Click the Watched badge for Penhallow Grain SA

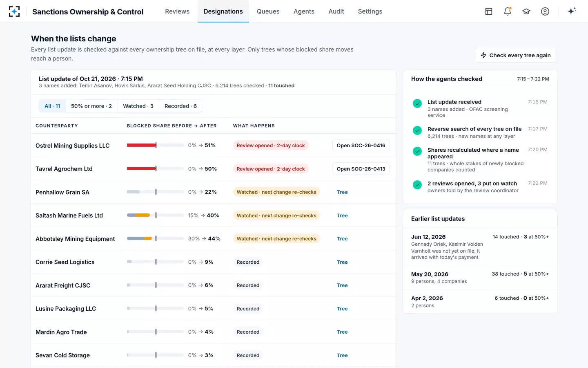click(x=276, y=192)
